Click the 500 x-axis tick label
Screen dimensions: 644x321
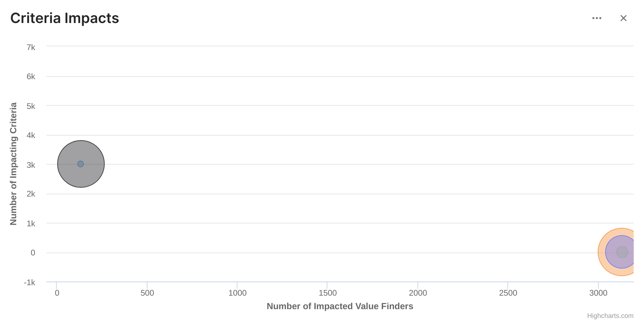[147, 293]
